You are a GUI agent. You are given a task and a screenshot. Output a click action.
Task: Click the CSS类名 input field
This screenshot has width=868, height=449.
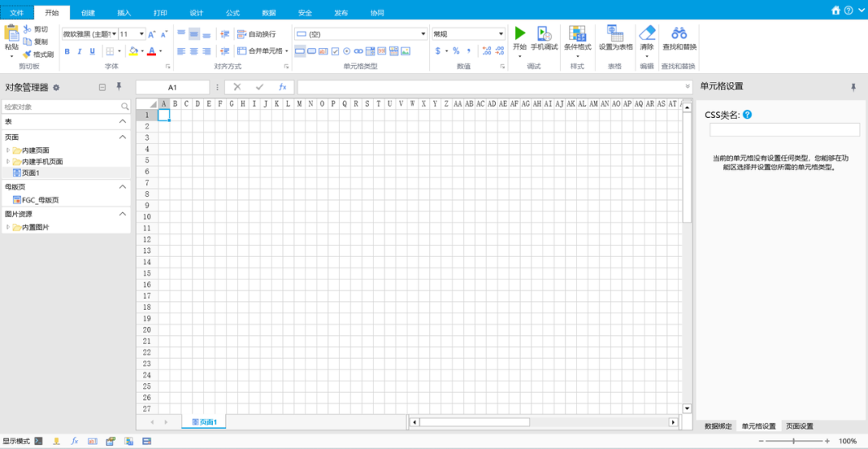[x=784, y=130]
